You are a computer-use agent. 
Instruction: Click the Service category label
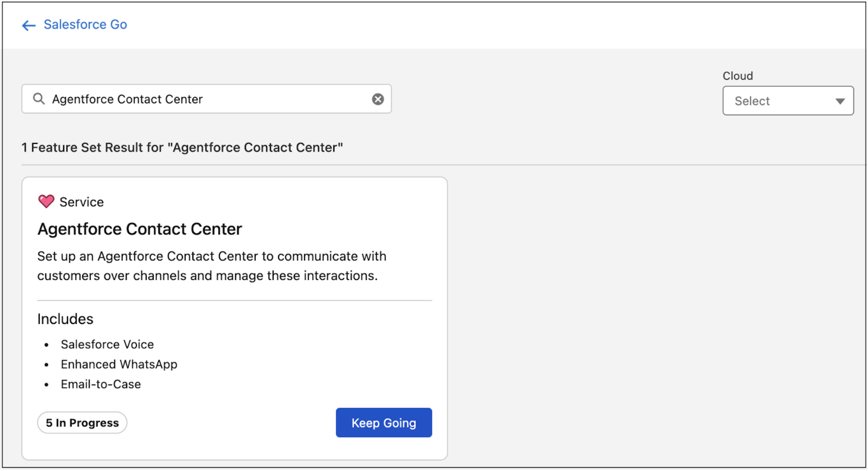82,202
